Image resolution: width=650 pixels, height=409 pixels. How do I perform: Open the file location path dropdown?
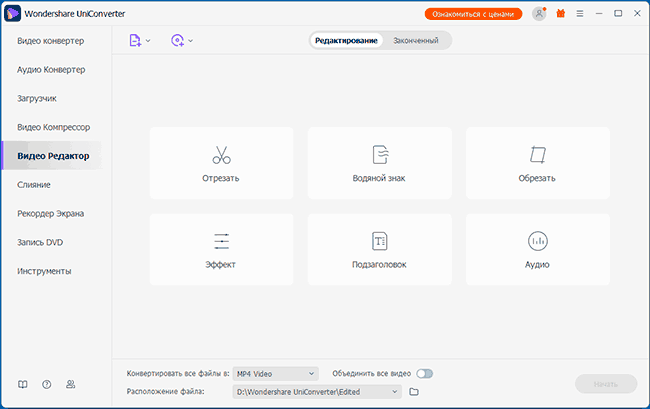[x=317, y=392]
